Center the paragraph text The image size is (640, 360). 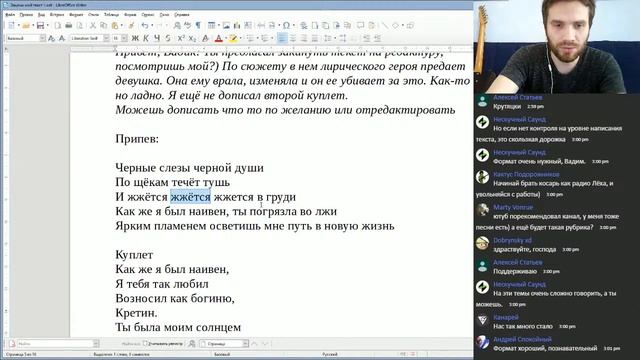(x=293, y=38)
